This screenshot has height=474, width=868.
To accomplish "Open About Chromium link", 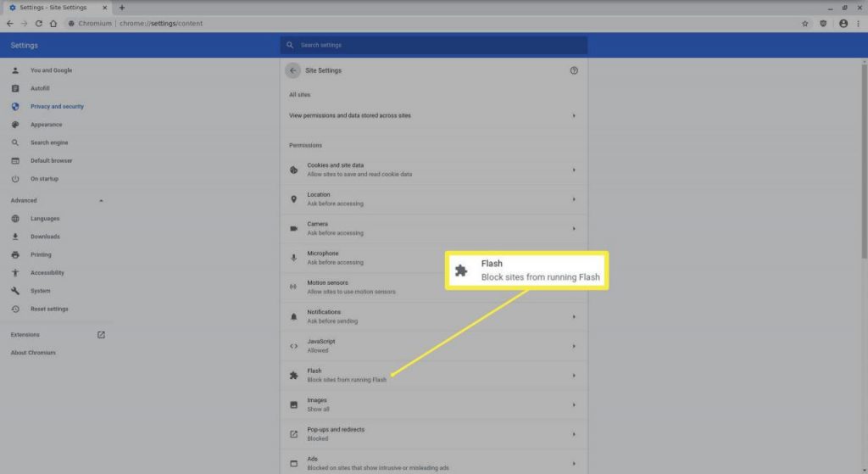I will [33, 353].
